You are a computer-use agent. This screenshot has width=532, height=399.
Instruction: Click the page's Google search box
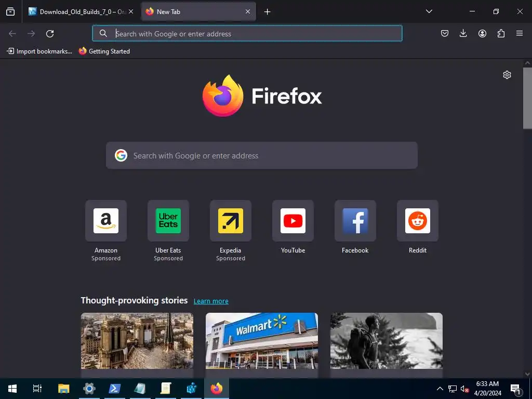click(x=262, y=155)
